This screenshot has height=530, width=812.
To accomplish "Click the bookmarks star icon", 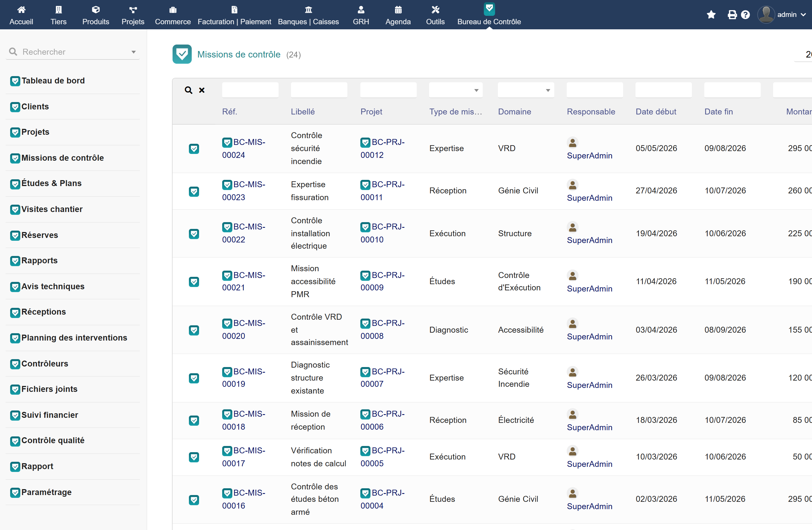I will coord(711,15).
